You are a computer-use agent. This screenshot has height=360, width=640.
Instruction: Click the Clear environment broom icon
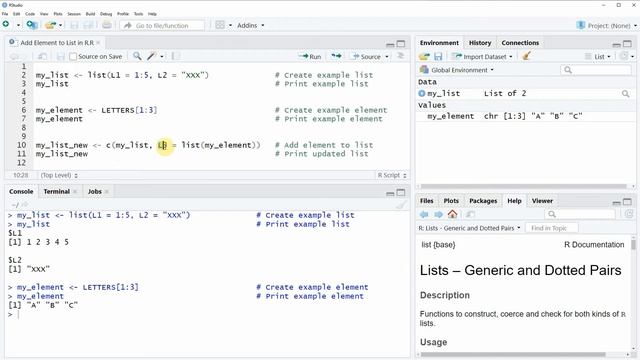(527, 56)
